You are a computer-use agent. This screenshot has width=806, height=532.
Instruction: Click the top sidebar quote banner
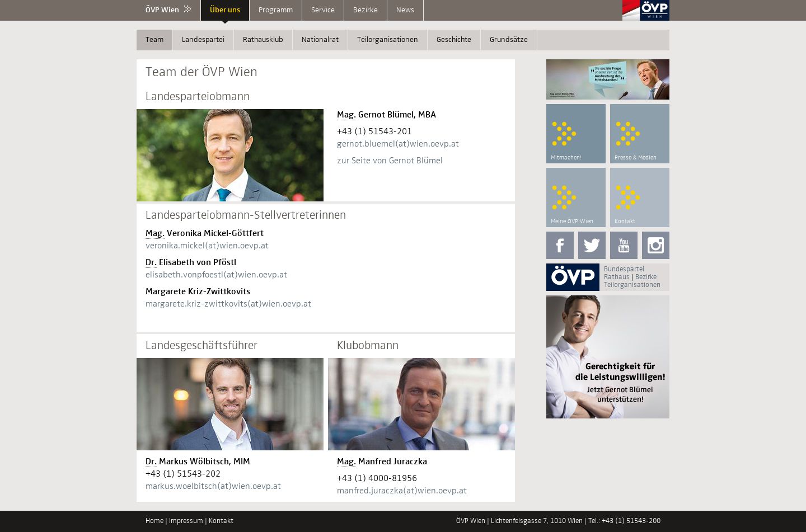pyautogui.click(x=608, y=79)
